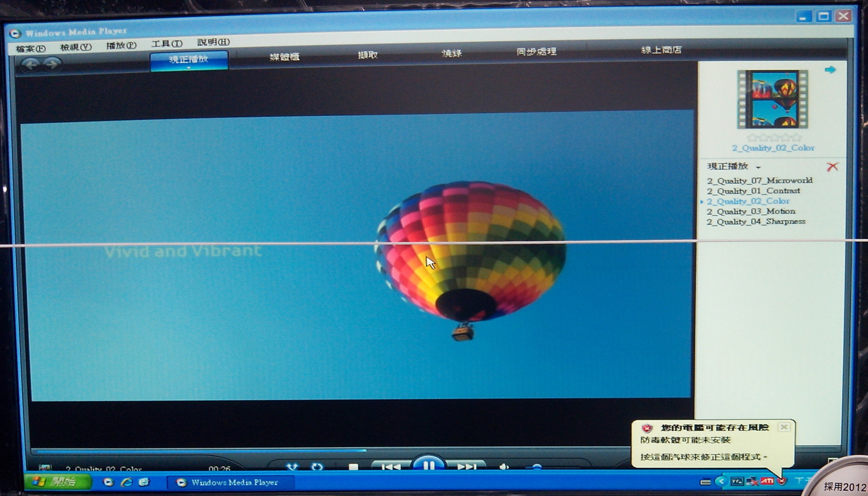Image resolution: width=868 pixels, height=496 pixels.
Task: Click the third quick launch desktop icon
Action: click(144, 482)
